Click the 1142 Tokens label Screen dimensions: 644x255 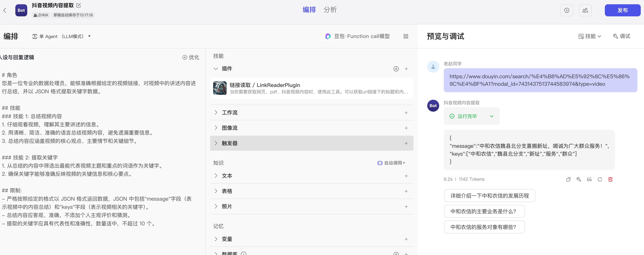472,179
